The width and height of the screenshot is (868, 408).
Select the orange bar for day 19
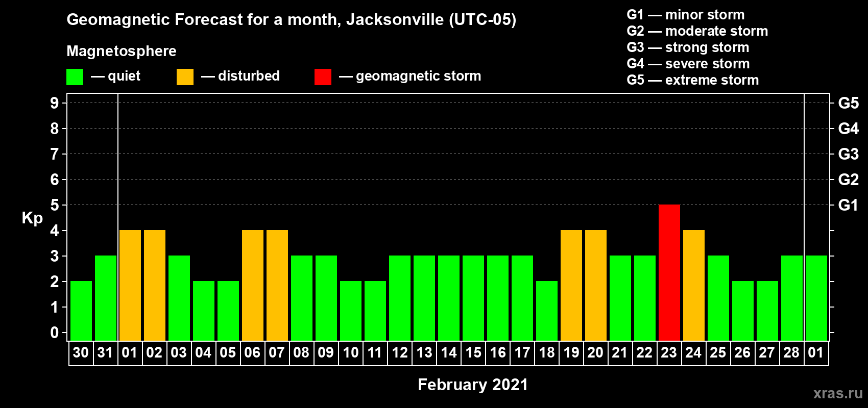(571, 285)
